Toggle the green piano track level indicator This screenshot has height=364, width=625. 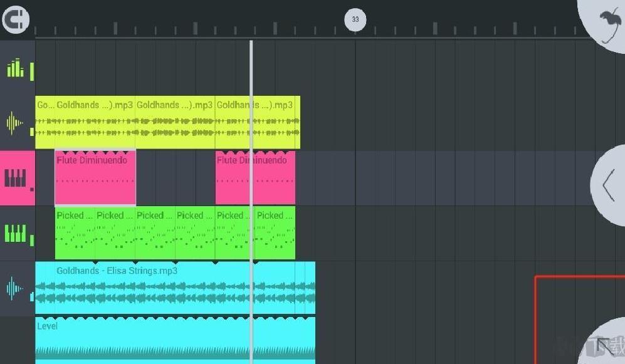click(32, 241)
